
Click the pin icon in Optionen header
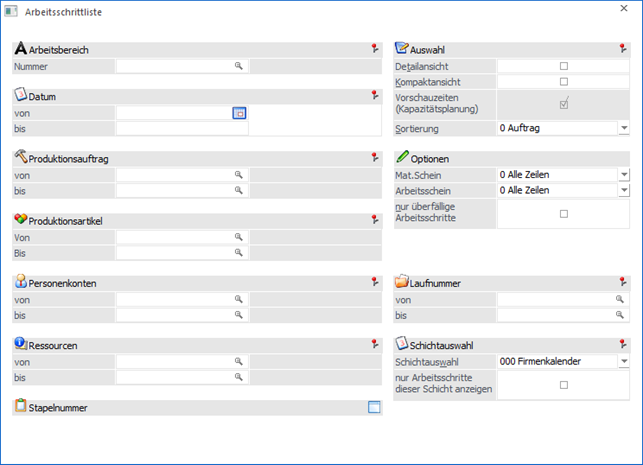(x=625, y=158)
